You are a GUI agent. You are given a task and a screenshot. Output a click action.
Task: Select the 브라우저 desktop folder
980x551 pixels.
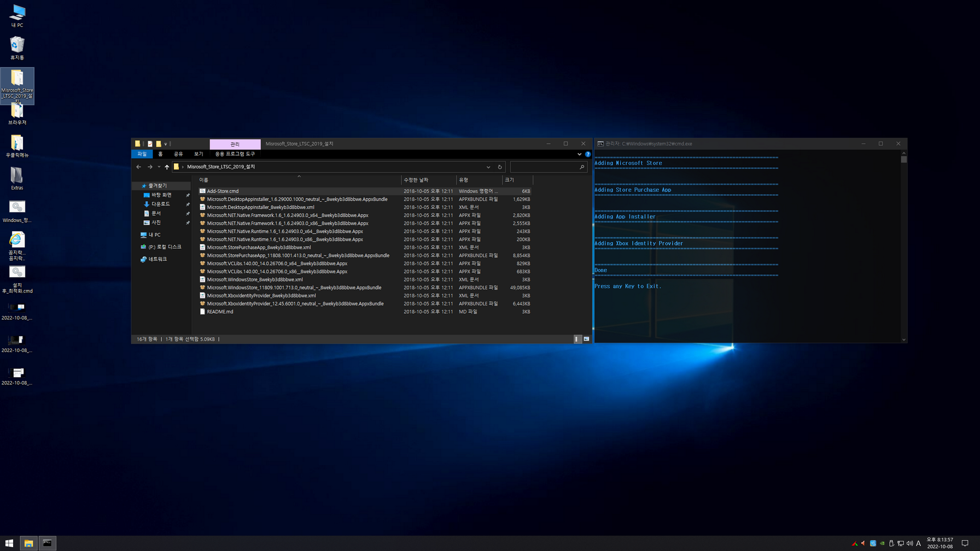17,114
